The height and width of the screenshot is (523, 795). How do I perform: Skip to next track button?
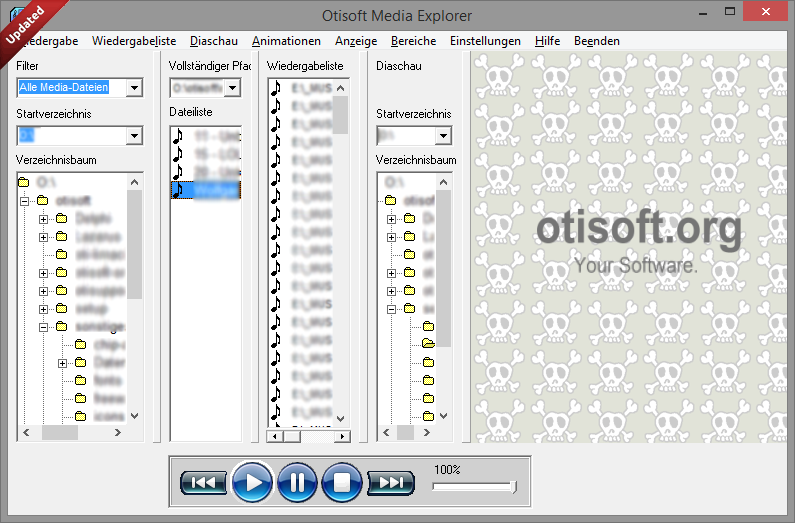[391, 482]
